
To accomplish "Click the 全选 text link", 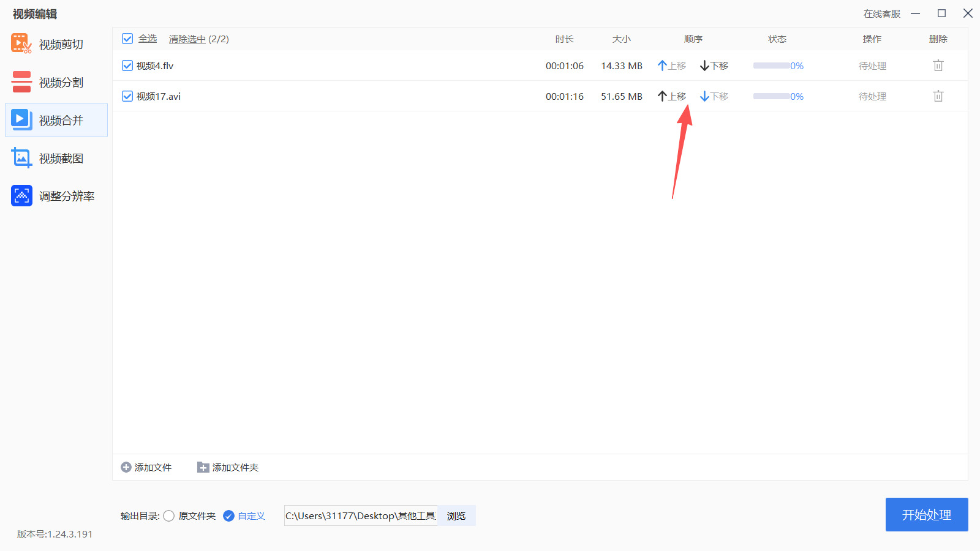I will click(x=148, y=39).
